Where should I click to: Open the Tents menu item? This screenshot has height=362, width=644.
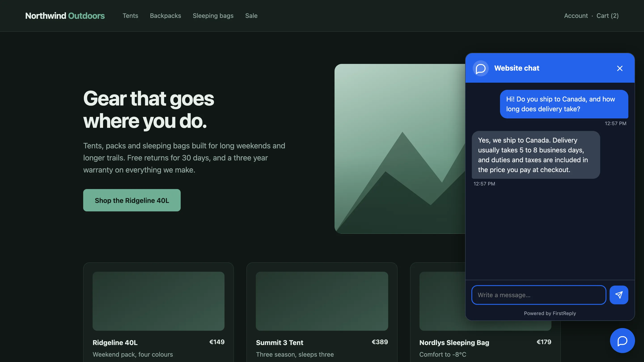point(130,16)
